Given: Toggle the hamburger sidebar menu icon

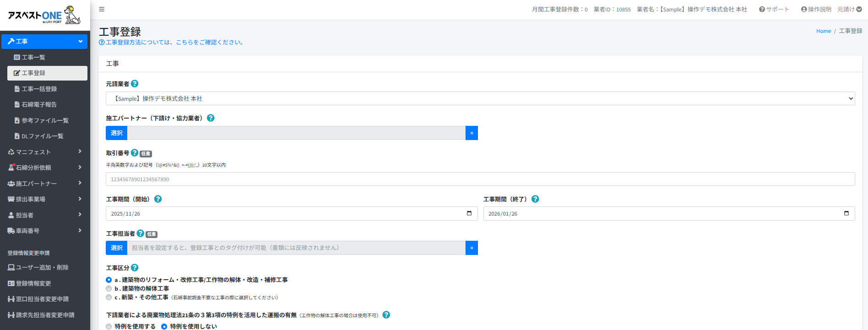Looking at the screenshot, I should click(102, 9).
